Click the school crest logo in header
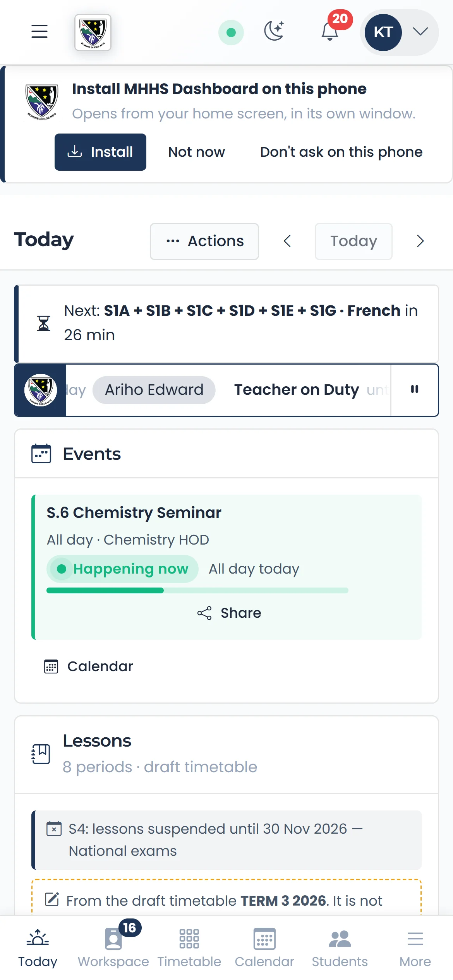This screenshot has height=980, width=453. click(x=93, y=33)
